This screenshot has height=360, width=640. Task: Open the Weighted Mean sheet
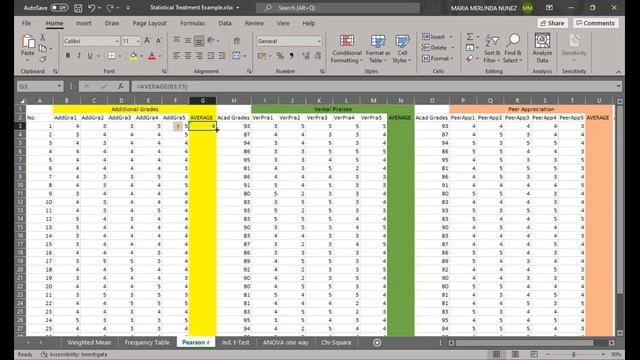[89, 342]
